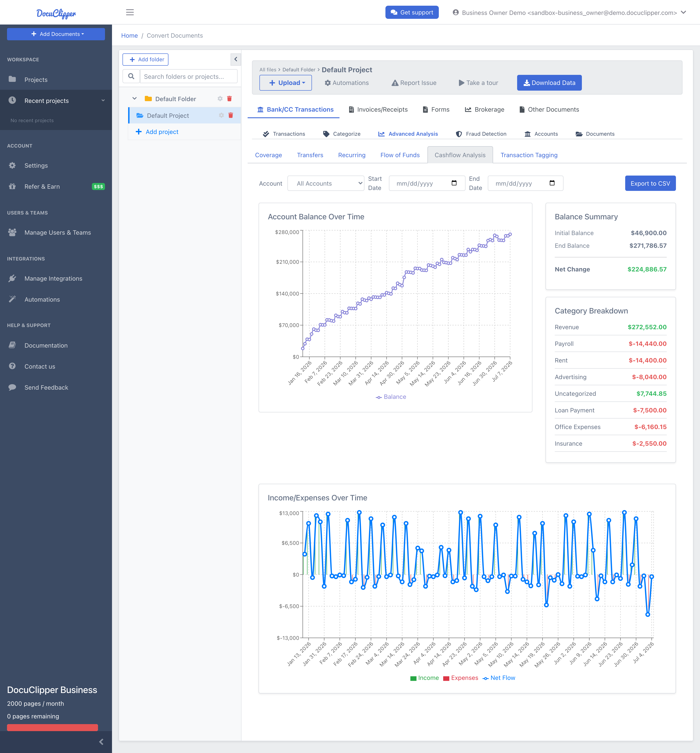
Task: Toggle Expenses series in chart legend
Action: (x=460, y=678)
